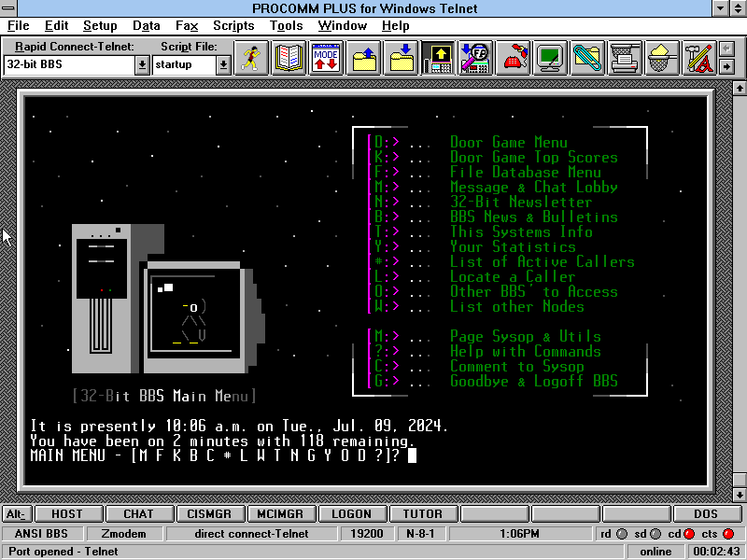Open the Setup menu
Screen dimensions: 747x560
tap(100, 26)
